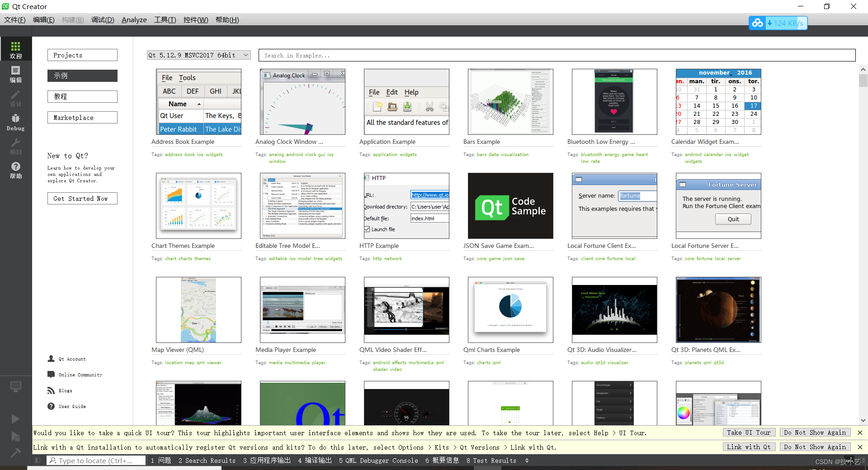The height and width of the screenshot is (470, 868).
Task: Click the 'http' tag link
Action: pos(377,259)
